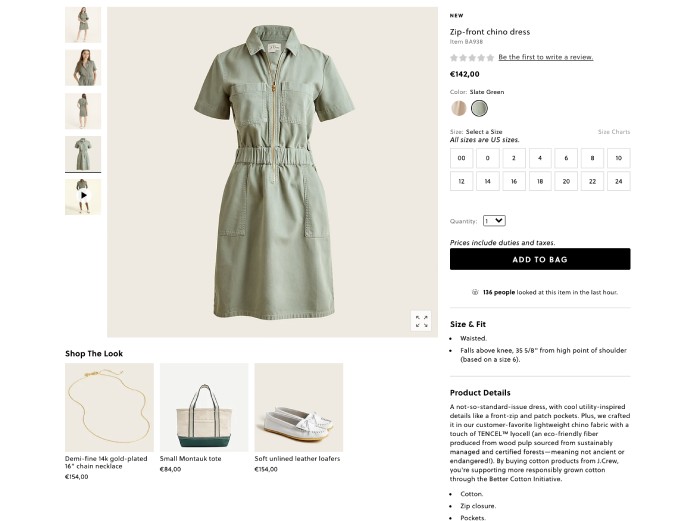Play the product video thumbnail
The width and height of the screenshot is (700, 521).
[x=83, y=196]
